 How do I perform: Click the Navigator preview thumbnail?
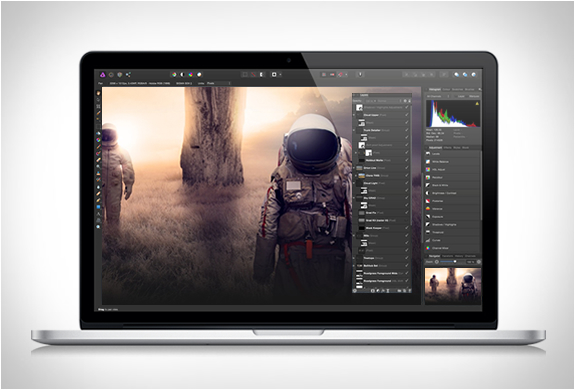point(453,285)
